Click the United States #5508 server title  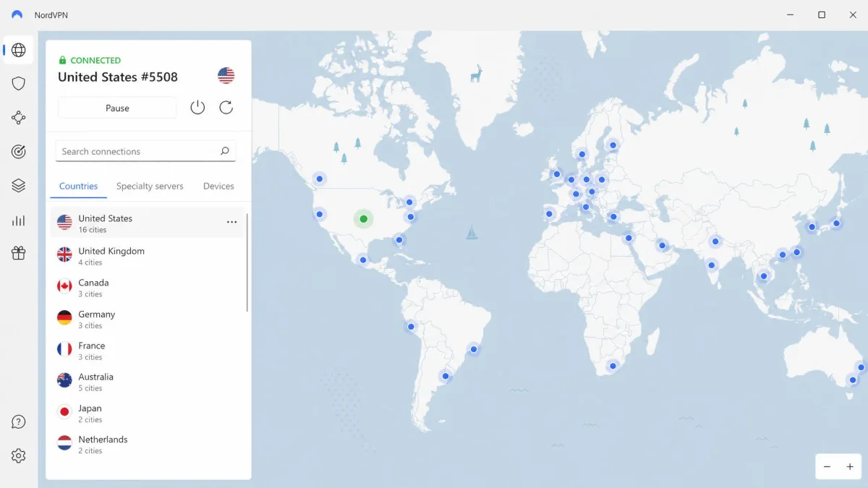(118, 77)
